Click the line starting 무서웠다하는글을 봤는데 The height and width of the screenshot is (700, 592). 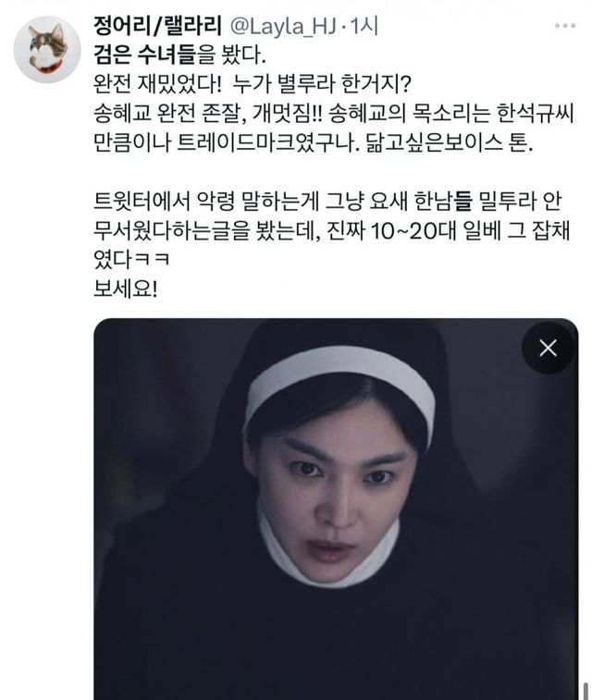coord(332,231)
